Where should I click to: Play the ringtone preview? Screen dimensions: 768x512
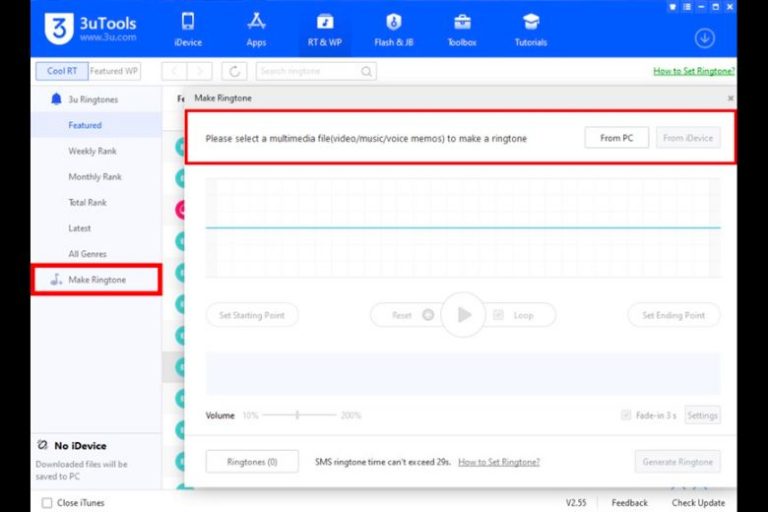tap(463, 315)
